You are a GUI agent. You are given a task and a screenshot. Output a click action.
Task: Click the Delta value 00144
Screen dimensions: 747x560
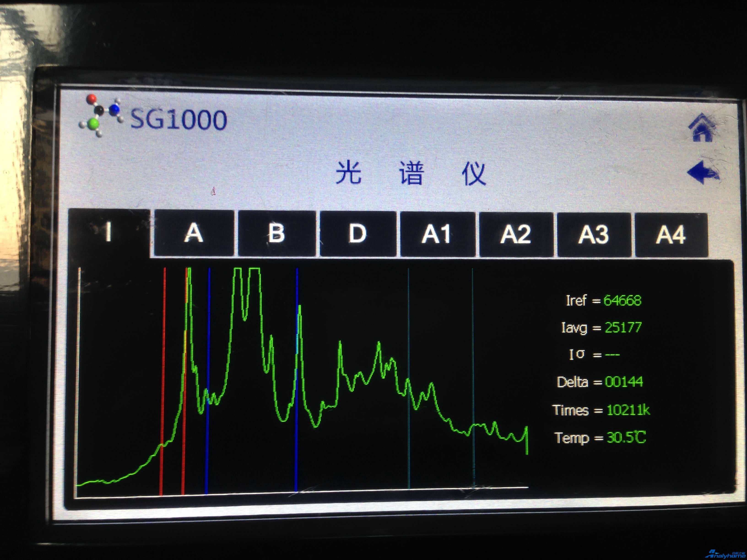tap(624, 382)
